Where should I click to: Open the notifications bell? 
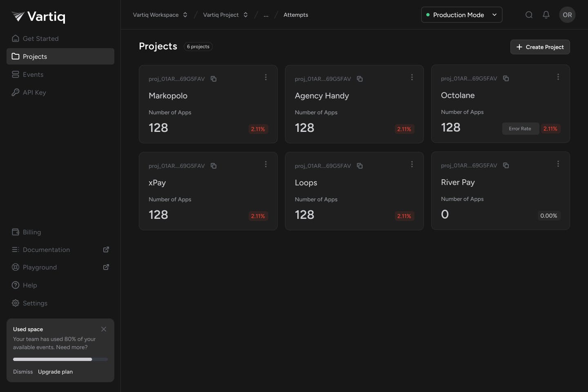(546, 15)
